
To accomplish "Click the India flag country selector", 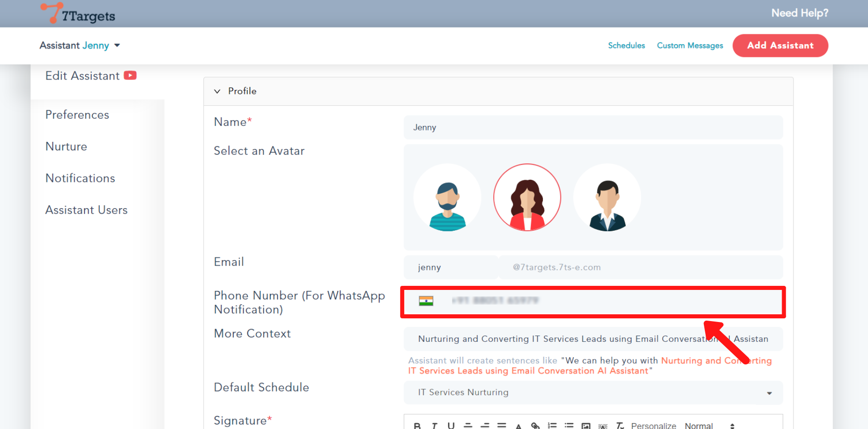I will 426,301.
